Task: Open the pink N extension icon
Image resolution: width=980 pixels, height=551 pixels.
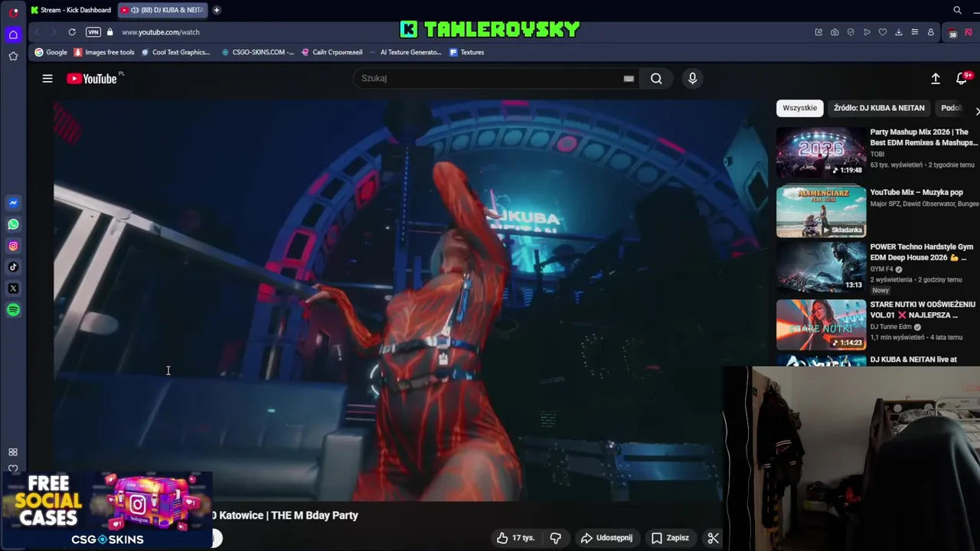Action: 969,32
